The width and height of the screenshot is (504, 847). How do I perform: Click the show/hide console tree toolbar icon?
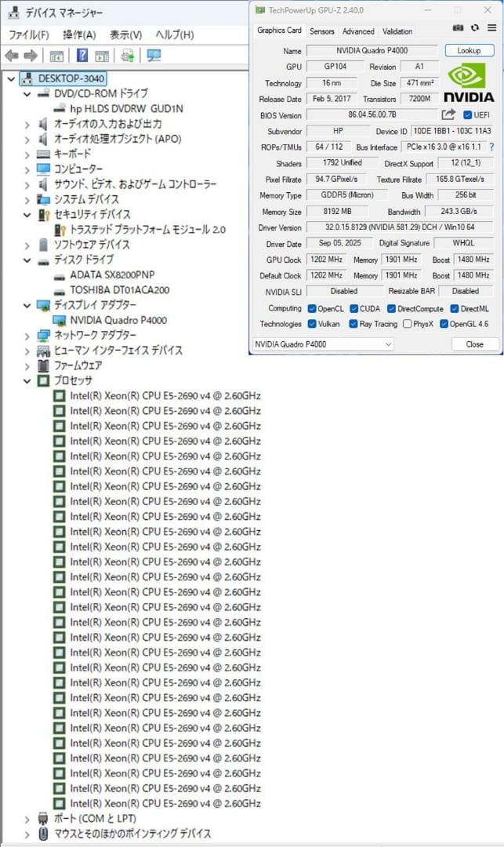[x=56, y=55]
